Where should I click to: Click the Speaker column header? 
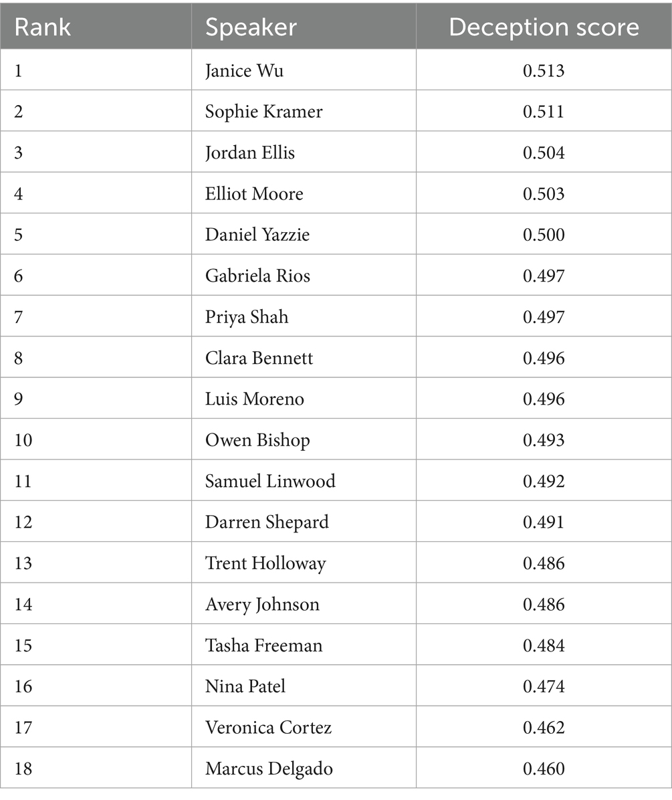coord(251,27)
